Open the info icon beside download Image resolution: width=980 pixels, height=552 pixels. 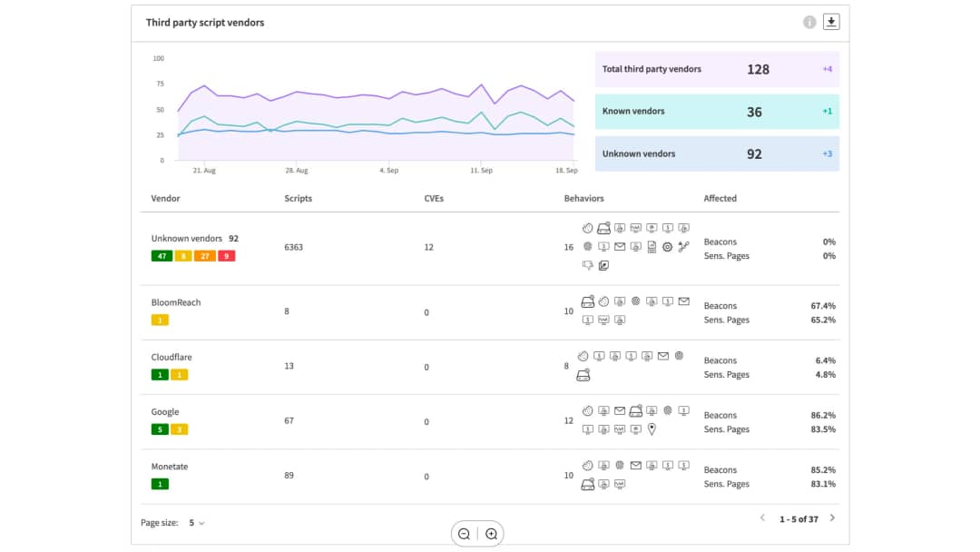pyautogui.click(x=809, y=23)
